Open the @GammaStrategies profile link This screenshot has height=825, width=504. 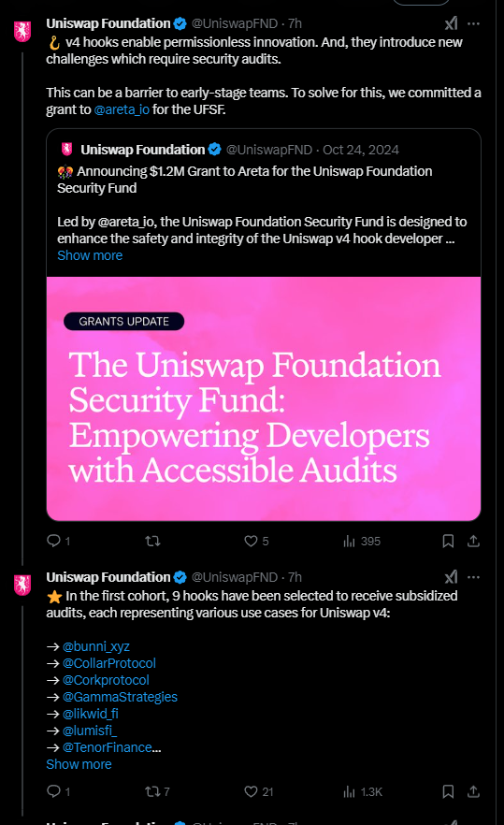(x=120, y=697)
